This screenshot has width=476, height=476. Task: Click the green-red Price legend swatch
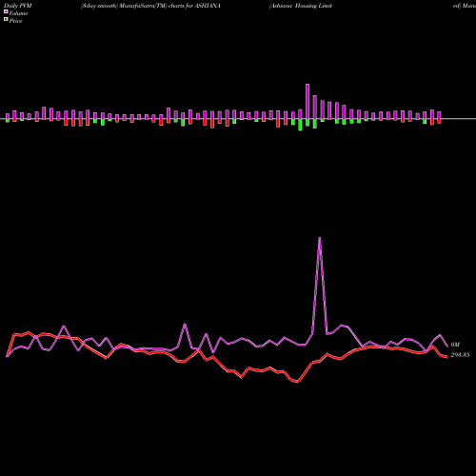click(x=6, y=20)
